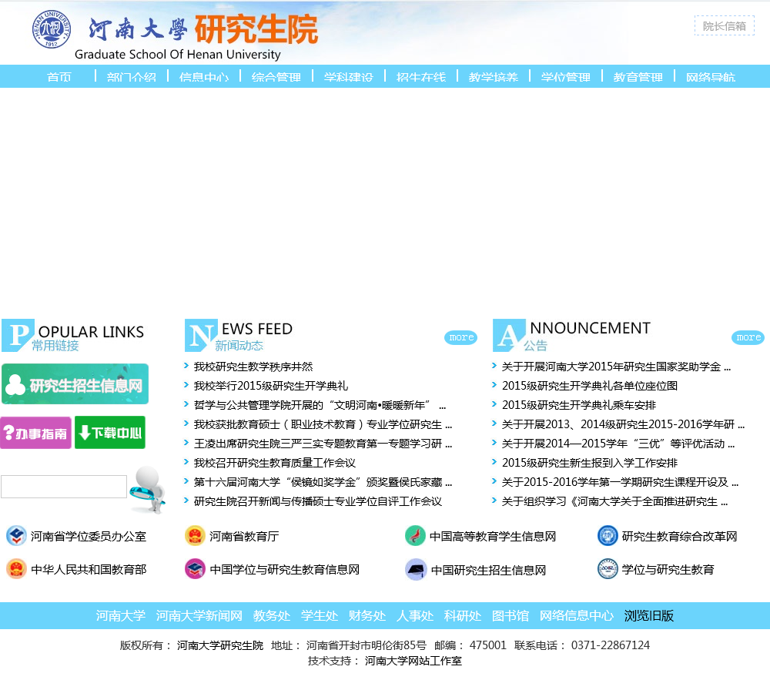Viewport: 770px width, 700px height.
Task: Open news 我校研究生教学秩序井然
Action: [253, 367]
